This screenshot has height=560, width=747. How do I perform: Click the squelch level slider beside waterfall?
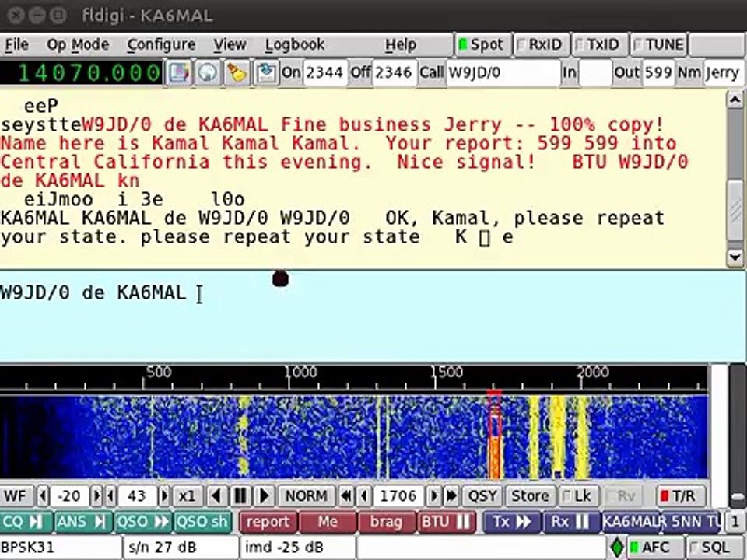[x=738, y=498]
